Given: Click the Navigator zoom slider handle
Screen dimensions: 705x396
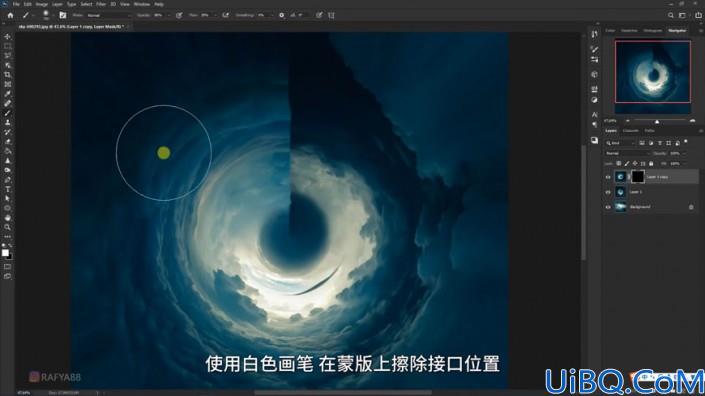Looking at the screenshot, I should pos(657,121).
